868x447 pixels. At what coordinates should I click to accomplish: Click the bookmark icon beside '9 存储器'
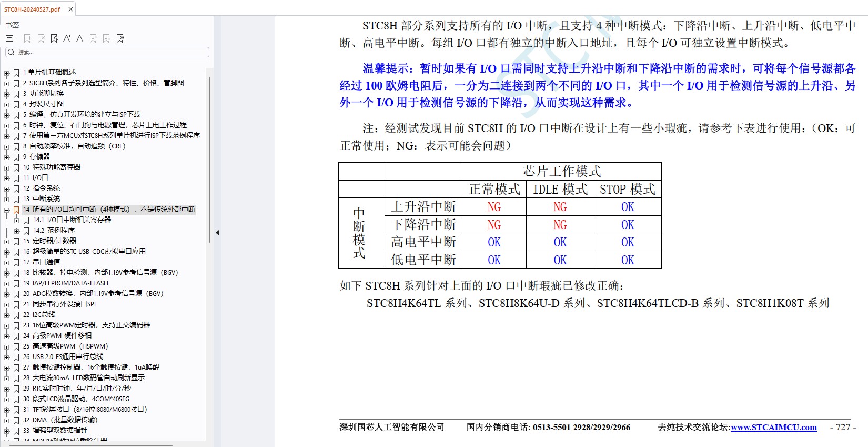[16, 157]
